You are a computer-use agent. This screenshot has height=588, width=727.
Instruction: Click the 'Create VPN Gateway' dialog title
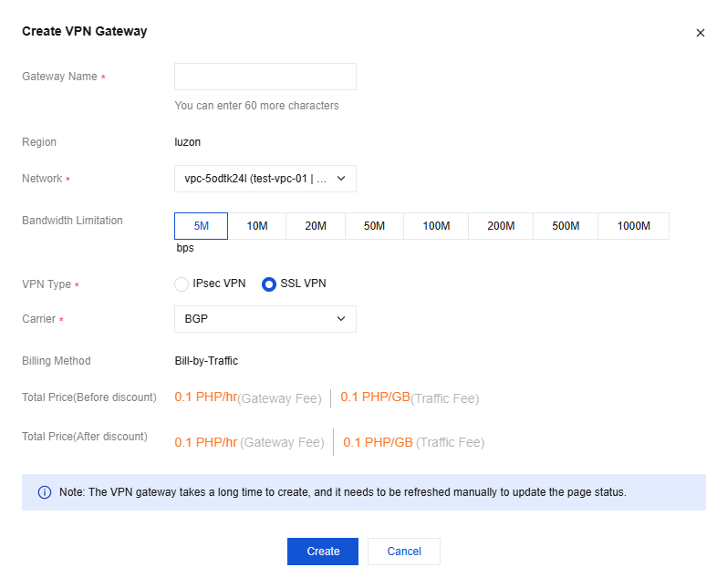tap(85, 31)
